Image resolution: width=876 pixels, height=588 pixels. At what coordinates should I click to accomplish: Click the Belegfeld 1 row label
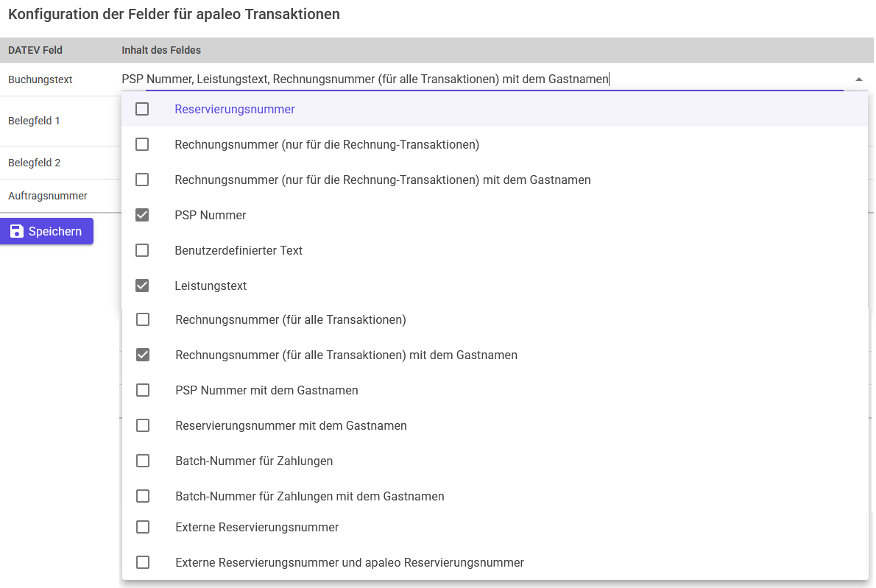(x=34, y=121)
